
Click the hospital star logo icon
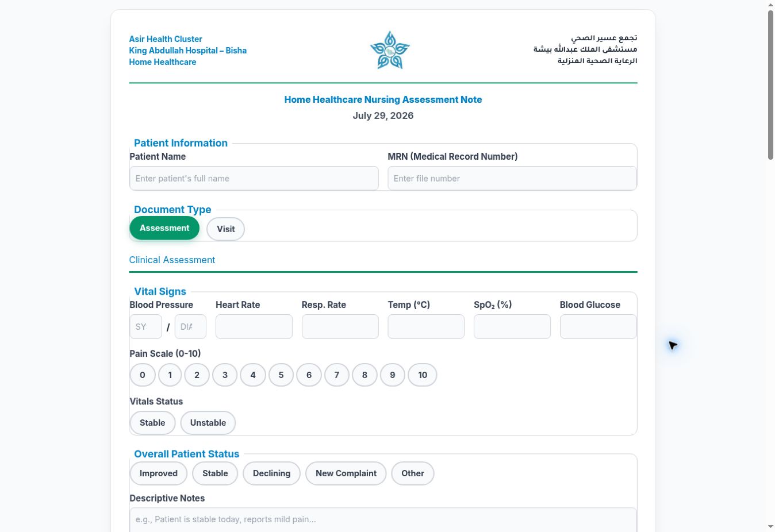(390, 50)
